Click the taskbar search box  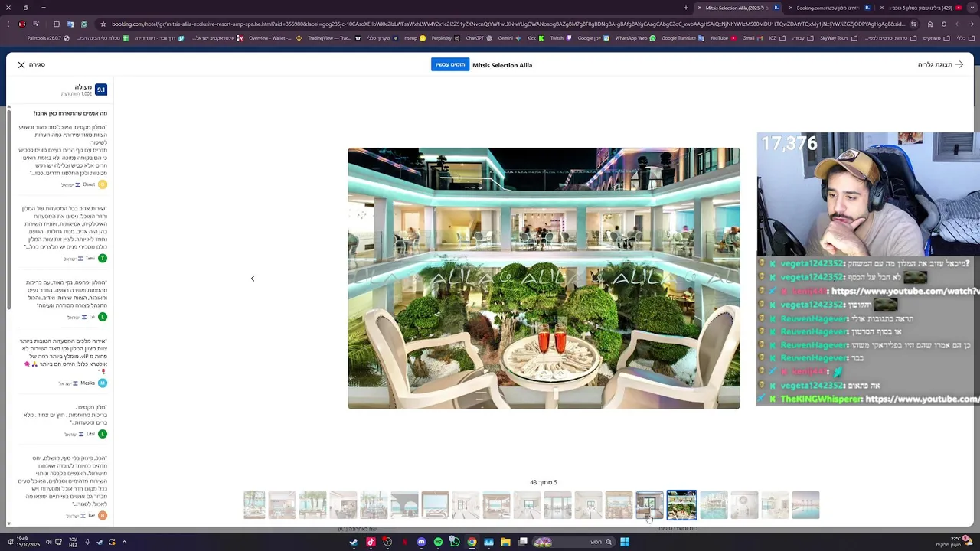click(x=574, y=542)
